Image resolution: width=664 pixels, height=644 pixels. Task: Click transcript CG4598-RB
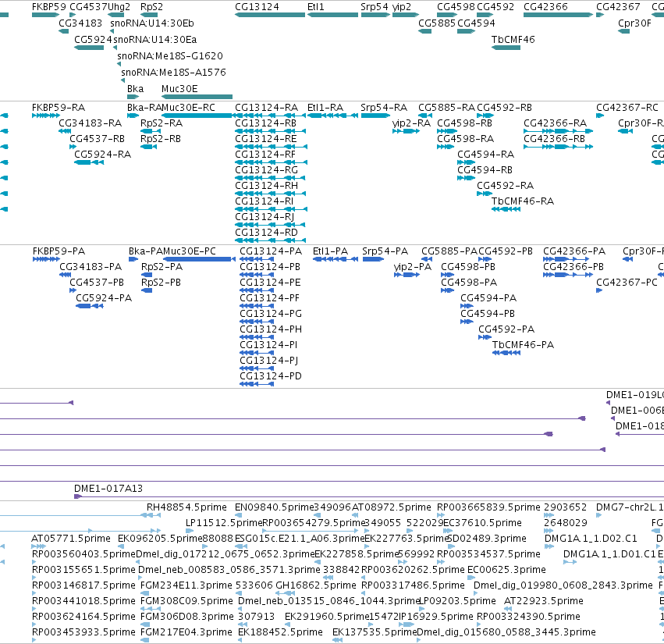[x=464, y=123]
